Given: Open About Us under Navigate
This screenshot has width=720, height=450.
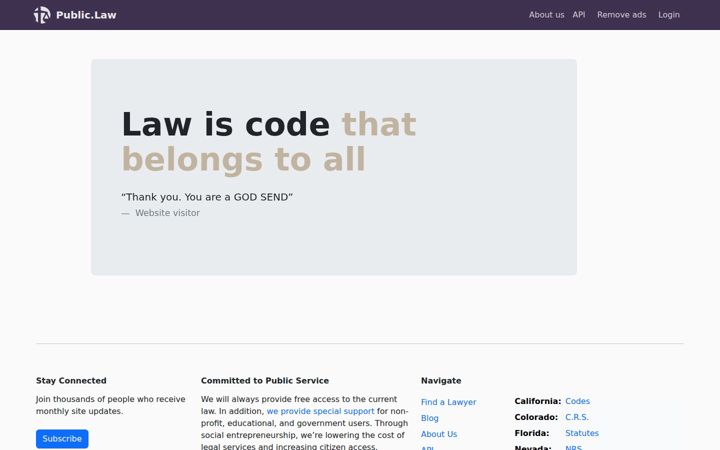Looking at the screenshot, I should point(439,434).
